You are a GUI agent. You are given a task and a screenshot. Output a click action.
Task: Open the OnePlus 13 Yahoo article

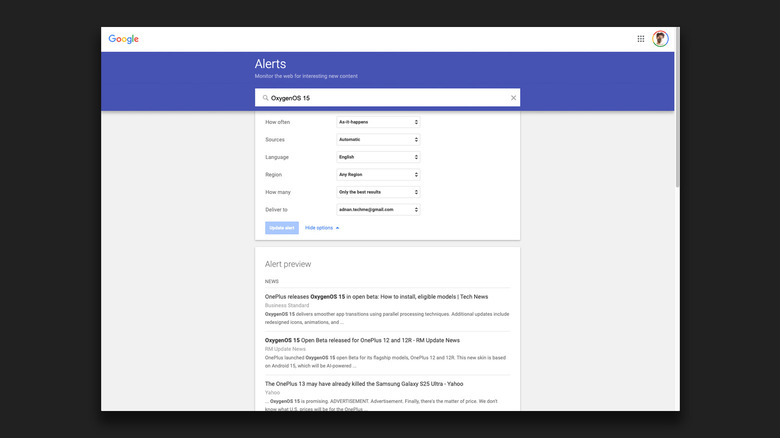[364, 384]
